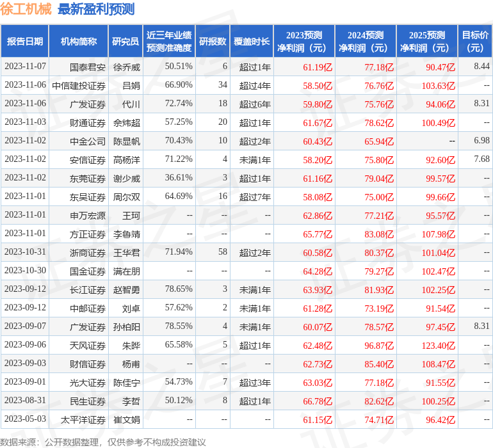Click the 报告日期 column header
The width and height of the screenshot is (493, 448).
pos(25,41)
